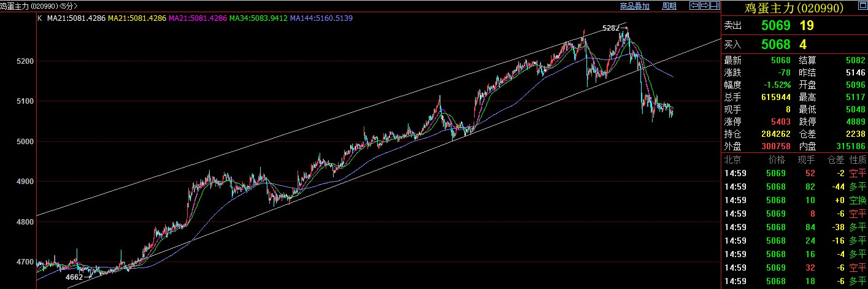Toggle the split panel layout icon
Screen dimensions: 868x289
pyautogui.click(x=715, y=6)
